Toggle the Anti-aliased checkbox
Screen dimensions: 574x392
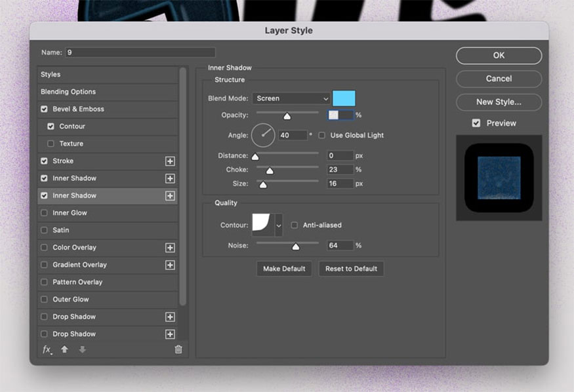pos(295,225)
